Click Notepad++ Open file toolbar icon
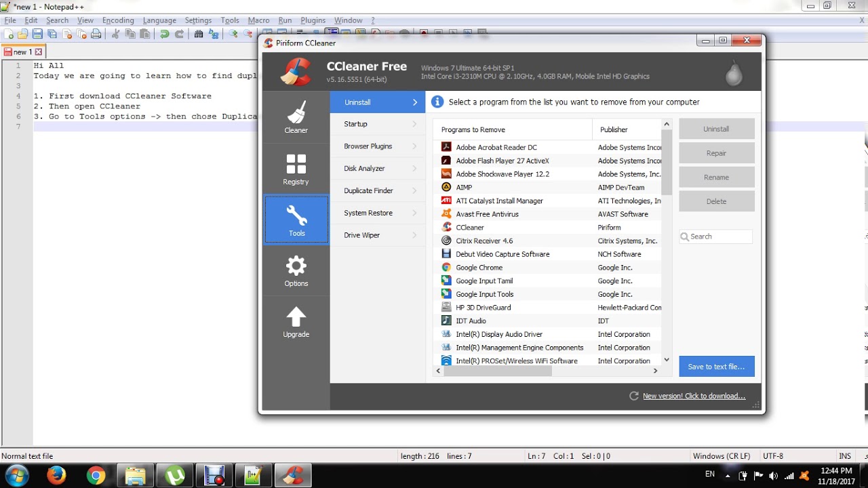 [x=23, y=34]
